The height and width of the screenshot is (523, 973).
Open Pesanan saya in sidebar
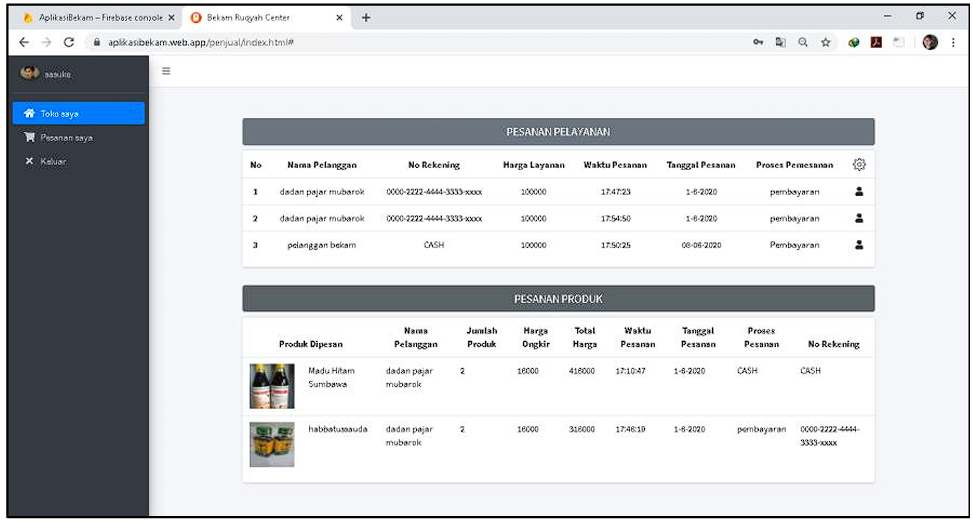pos(66,137)
